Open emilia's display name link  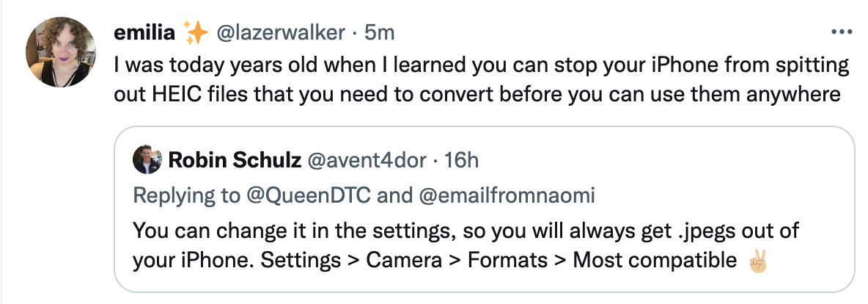point(144,33)
